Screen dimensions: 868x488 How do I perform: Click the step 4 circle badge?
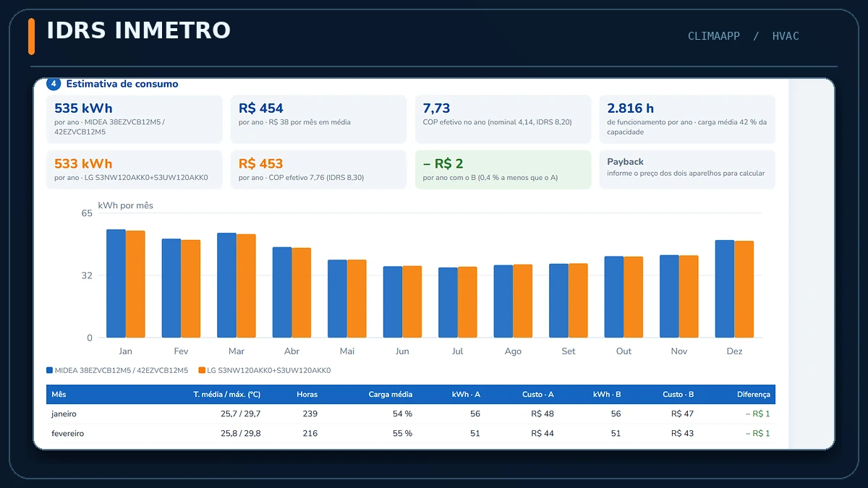pyautogui.click(x=54, y=84)
